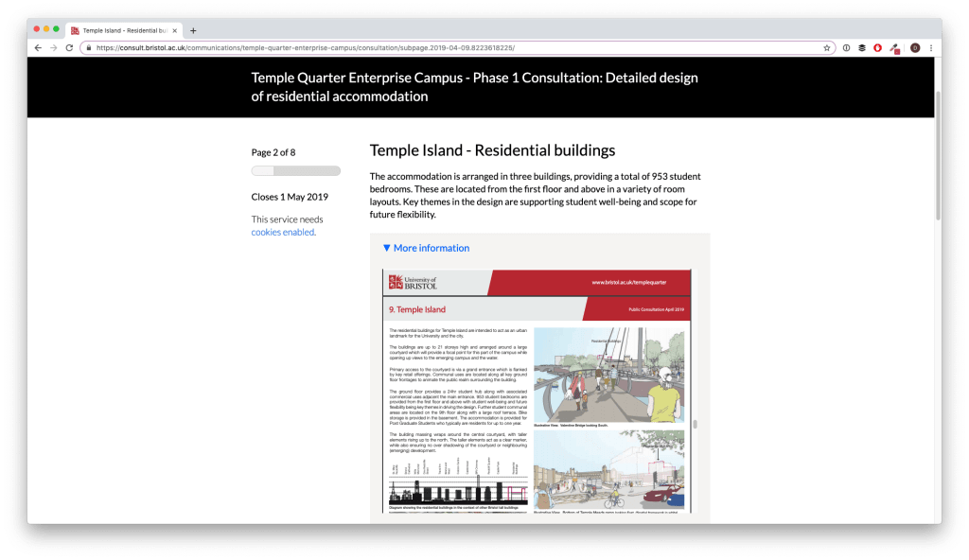Open the cookies enabled link

click(283, 233)
